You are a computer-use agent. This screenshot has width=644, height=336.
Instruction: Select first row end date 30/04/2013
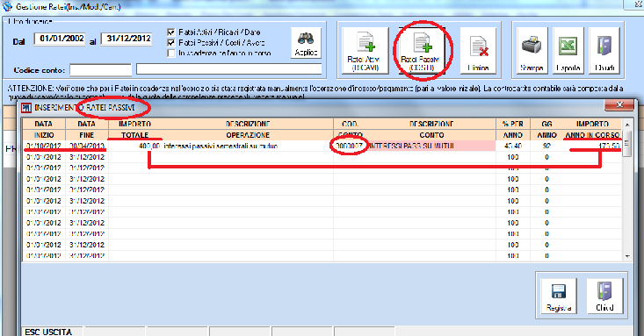[87, 146]
